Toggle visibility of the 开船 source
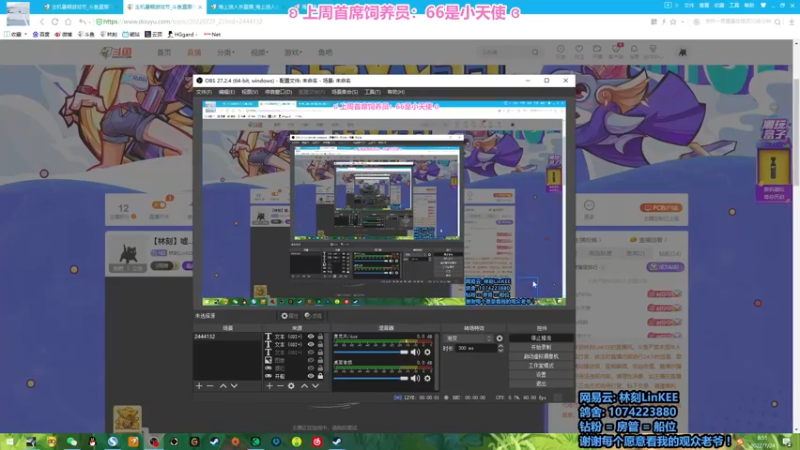The height and width of the screenshot is (450, 800). pos(311,376)
